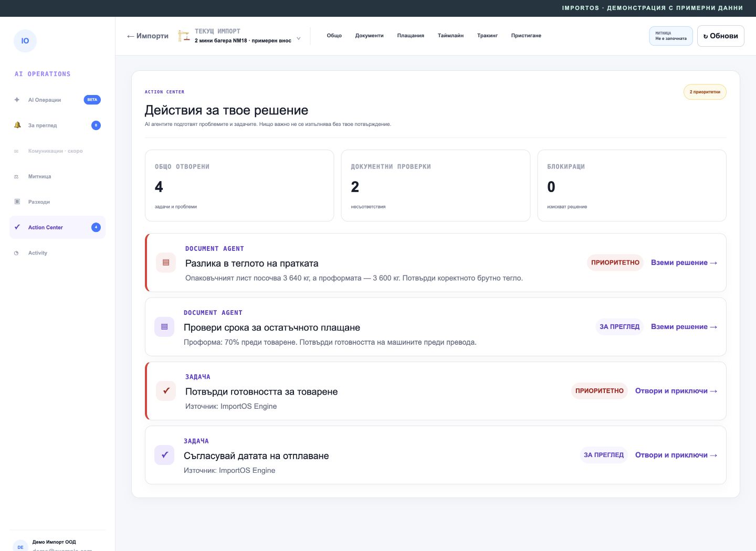Open the Пристигане tab
This screenshot has height=551, width=756.
(x=526, y=36)
